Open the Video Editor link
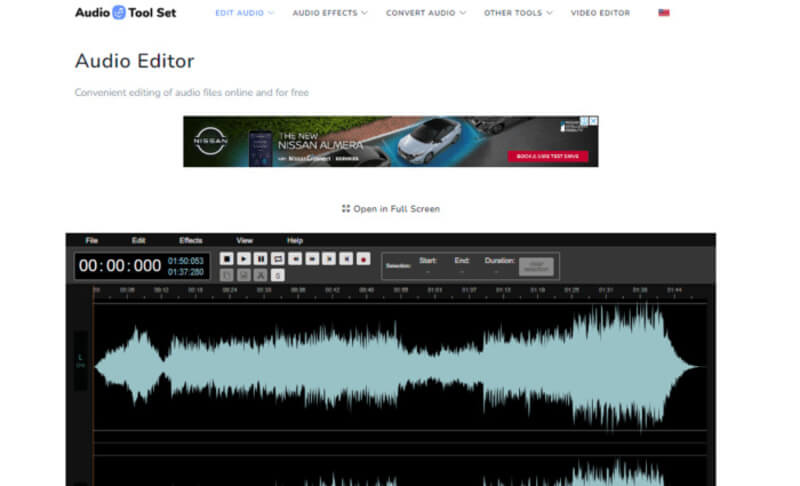The height and width of the screenshot is (486, 800). [600, 13]
